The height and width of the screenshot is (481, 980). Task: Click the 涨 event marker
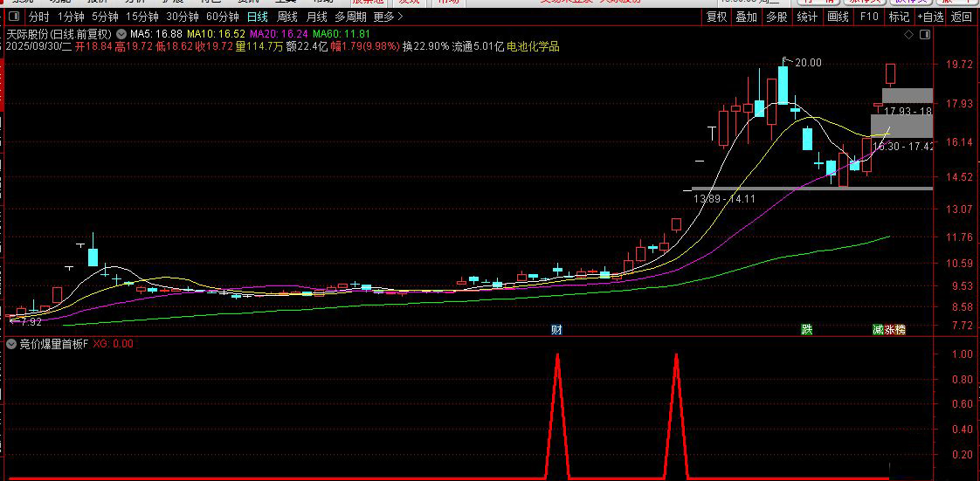tap(889, 330)
